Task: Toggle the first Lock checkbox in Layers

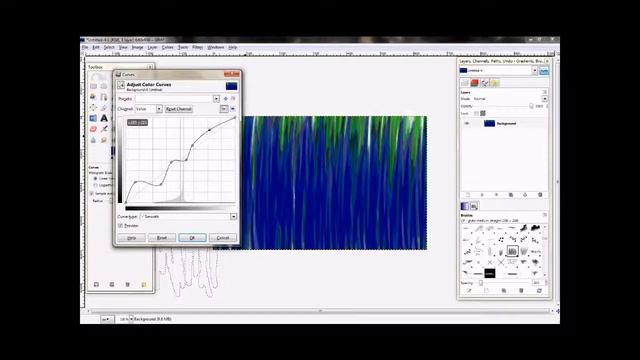Action: click(476, 113)
